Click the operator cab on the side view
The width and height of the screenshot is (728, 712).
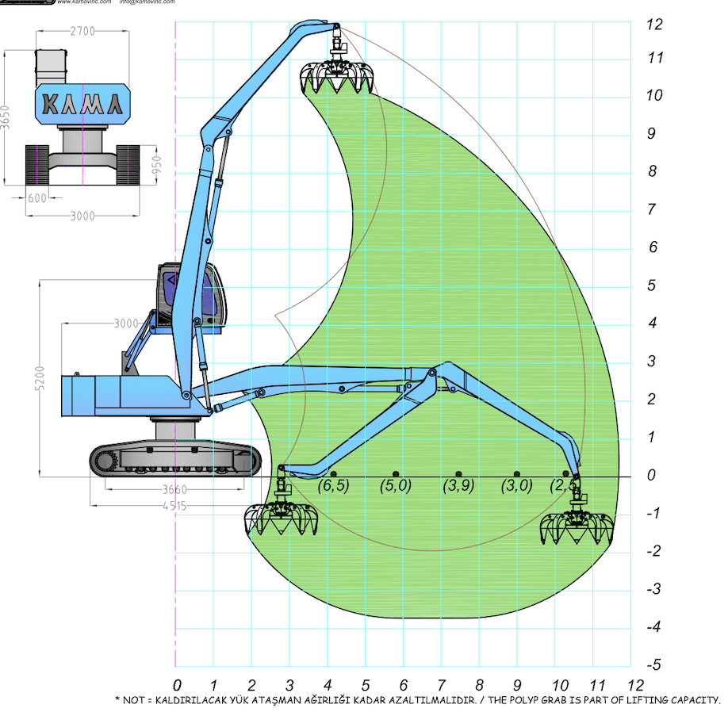[191, 297]
